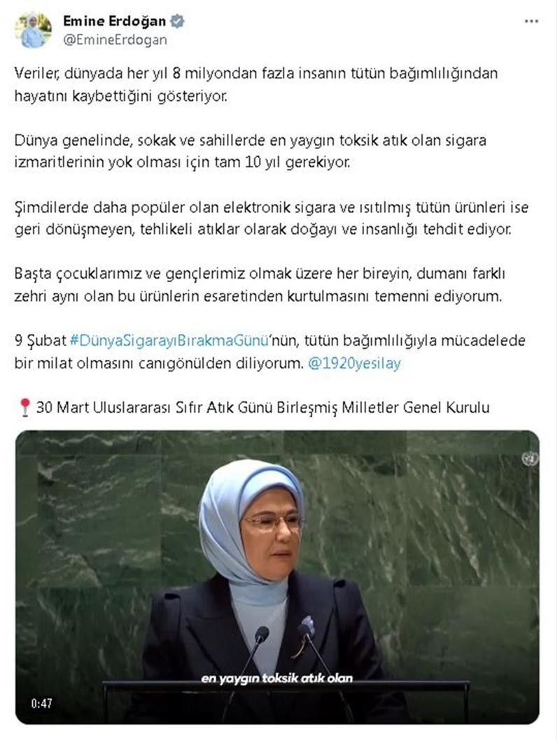
Task: Visit the @EmineErdogan handle
Action: (x=115, y=40)
